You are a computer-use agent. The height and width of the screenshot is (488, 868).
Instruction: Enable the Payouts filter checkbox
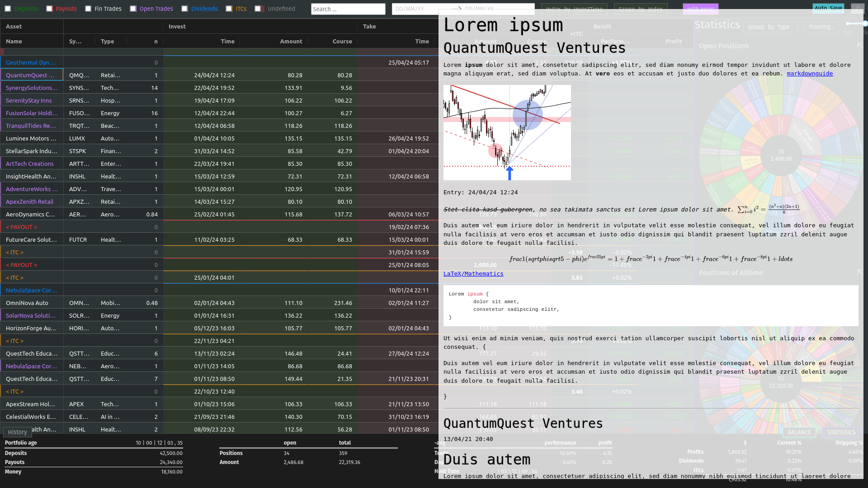click(49, 9)
